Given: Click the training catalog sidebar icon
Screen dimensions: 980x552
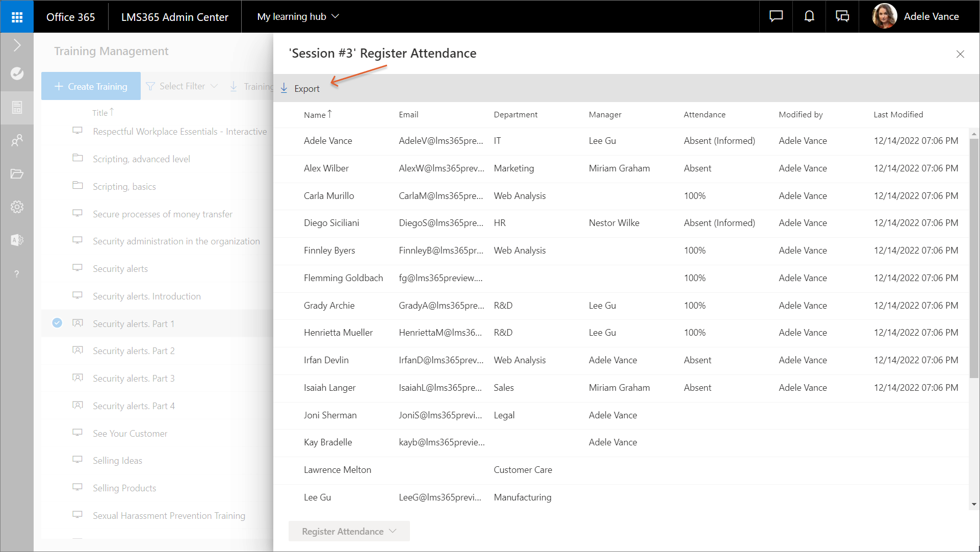Looking at the screenshot, I should pyautogui.click(x=17, y=107).
